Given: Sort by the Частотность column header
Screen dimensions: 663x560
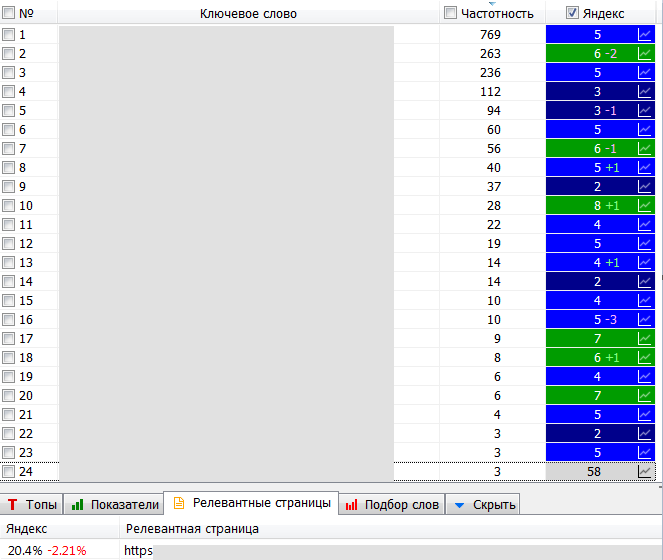Looking at the screenshot, I should pyautogui.click(x=497, y=14).
